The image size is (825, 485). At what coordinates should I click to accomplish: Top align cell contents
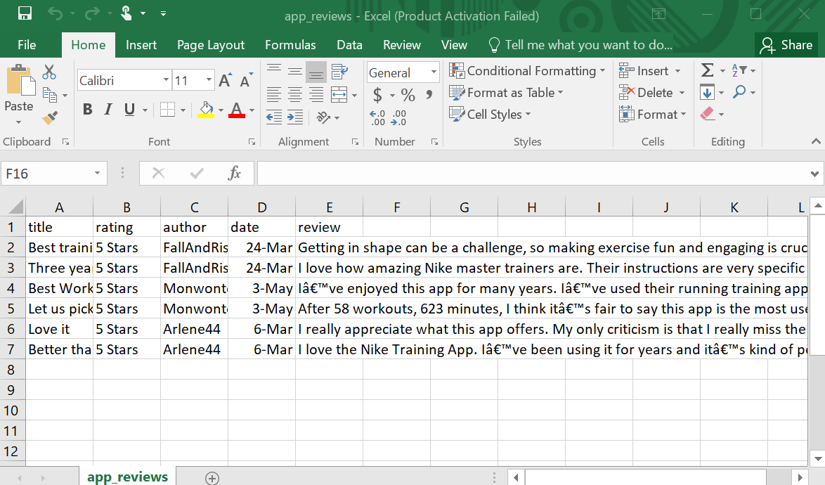[x=274, y=71]
